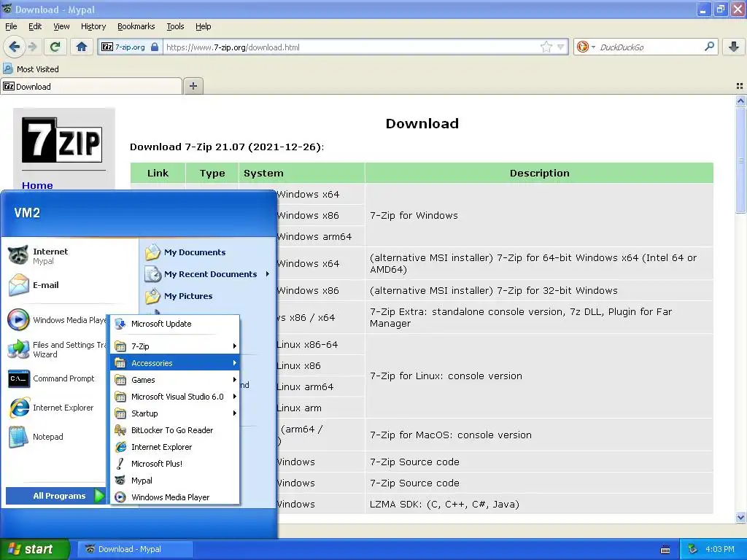Screen dimensions: 747x560
Task: Open the URL bar history dropdown
Action: [561, 47]
